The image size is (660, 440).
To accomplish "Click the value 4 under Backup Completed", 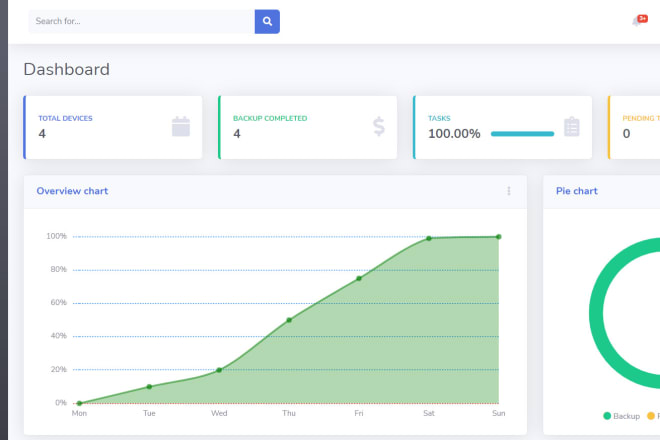I will [237, 134].
